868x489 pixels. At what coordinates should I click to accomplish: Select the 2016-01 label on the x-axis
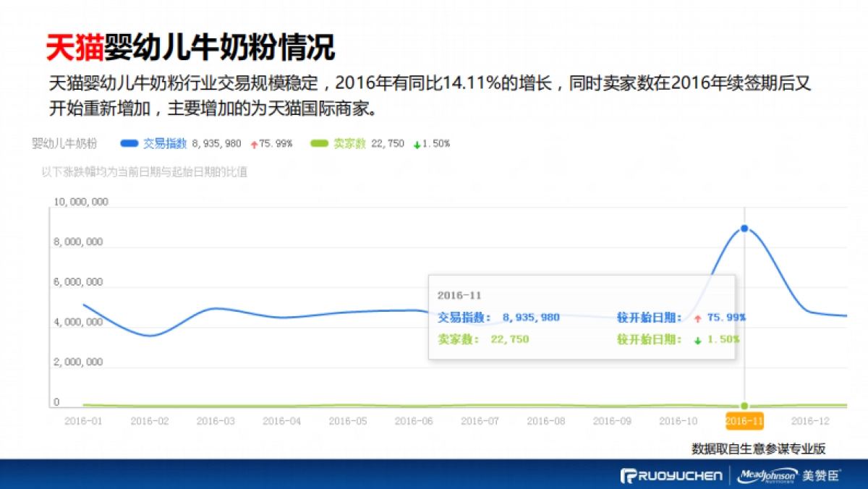coord(82,420)
